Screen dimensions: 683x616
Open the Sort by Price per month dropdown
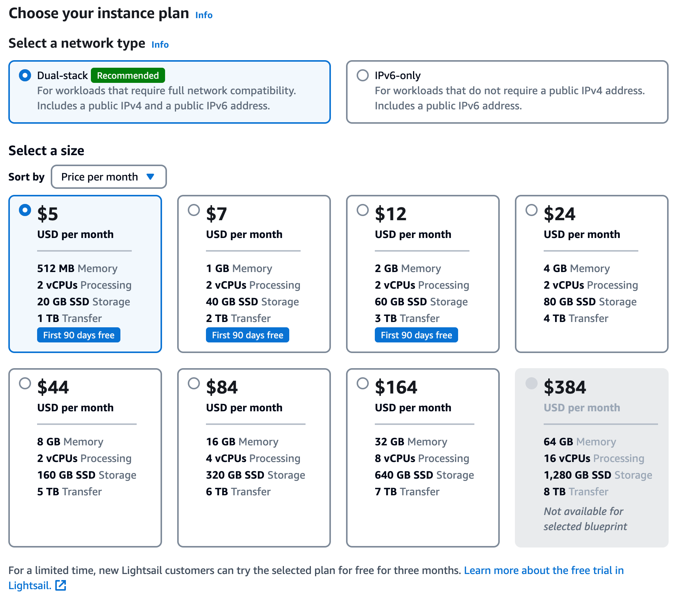coord(109,177)
